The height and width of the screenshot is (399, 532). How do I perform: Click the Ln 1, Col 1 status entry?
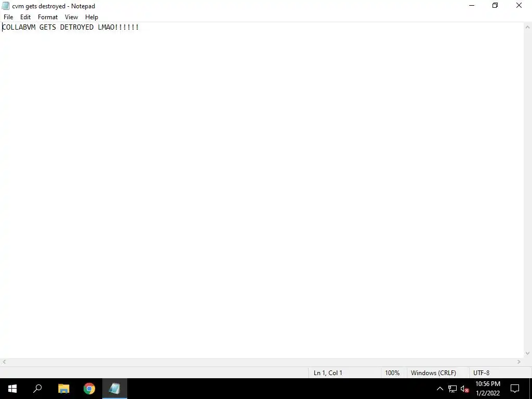click(x=328, y=373)
